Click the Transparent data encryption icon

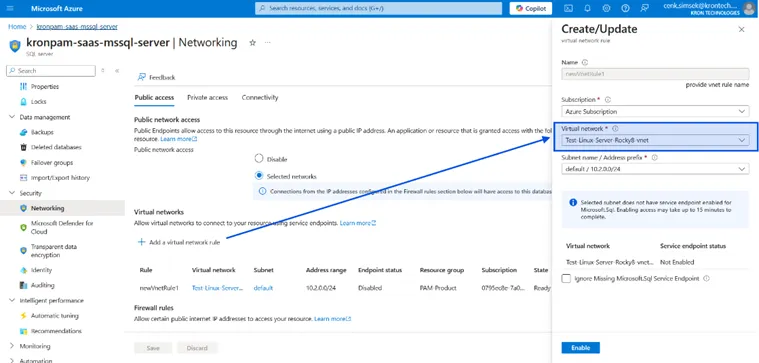pyautogui.click(x=23, y=250)
